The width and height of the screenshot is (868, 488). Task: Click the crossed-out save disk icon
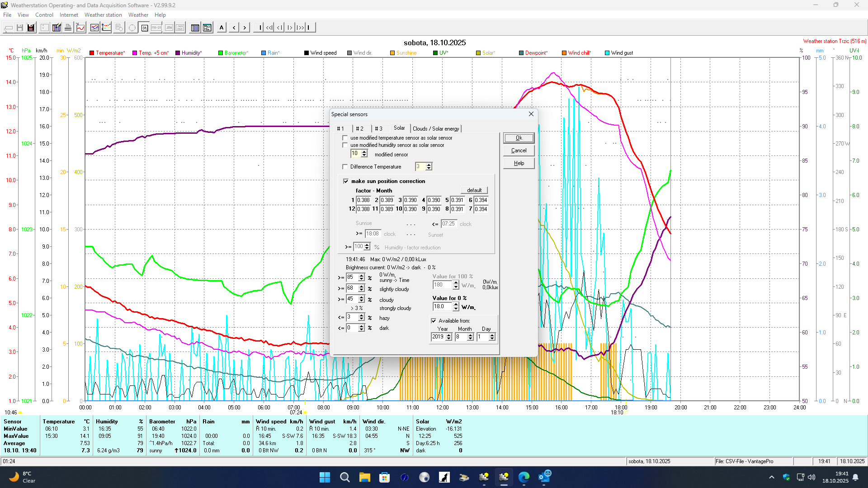click(x=31, y=28)
